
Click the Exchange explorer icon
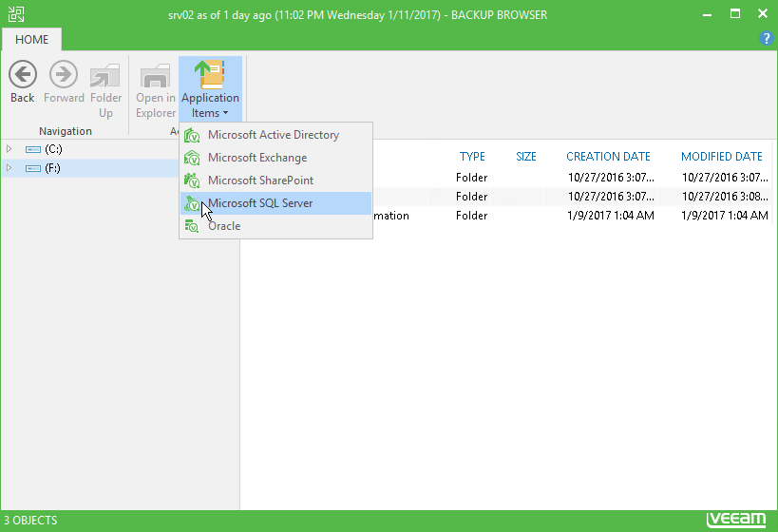click(x=192, y=158)
